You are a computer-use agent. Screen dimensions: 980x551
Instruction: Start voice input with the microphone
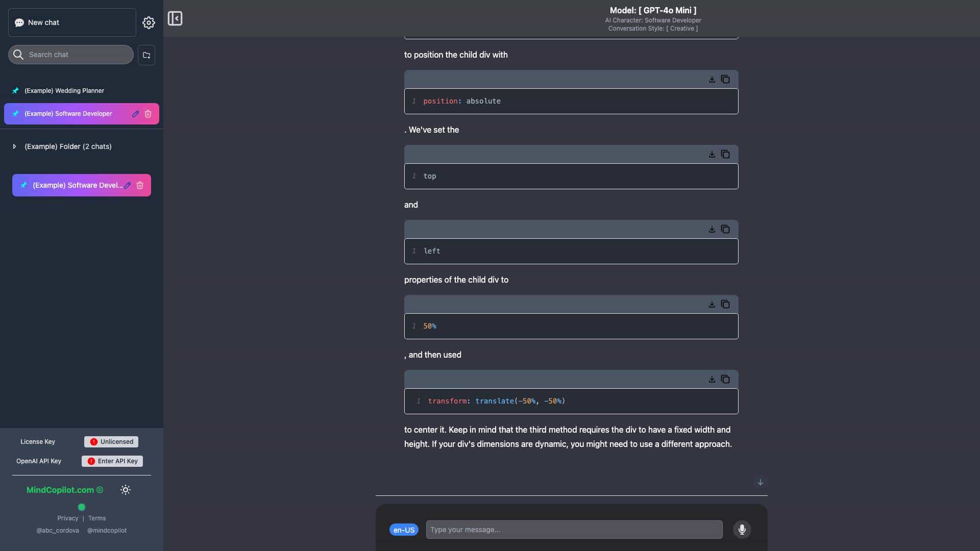click(x=742, y=530)
